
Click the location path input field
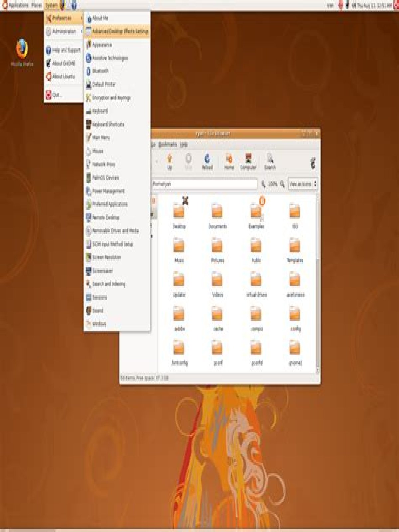[204, 184]
